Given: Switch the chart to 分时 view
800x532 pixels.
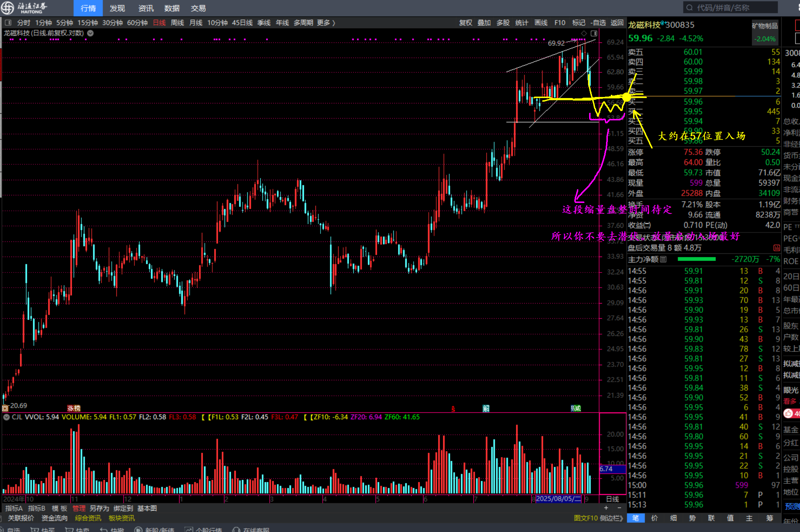Looking at the screenshot, I should pos(23,23).
